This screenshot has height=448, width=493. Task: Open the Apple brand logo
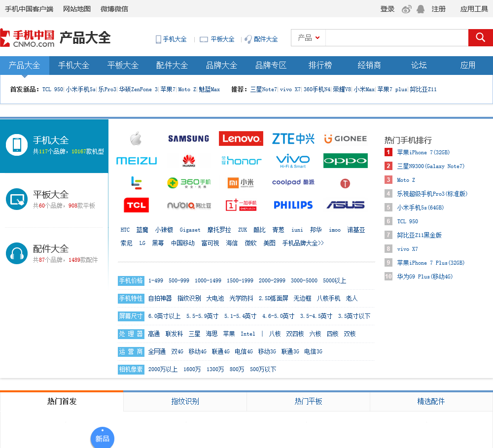pyautogui.click(x=136, y=138)
